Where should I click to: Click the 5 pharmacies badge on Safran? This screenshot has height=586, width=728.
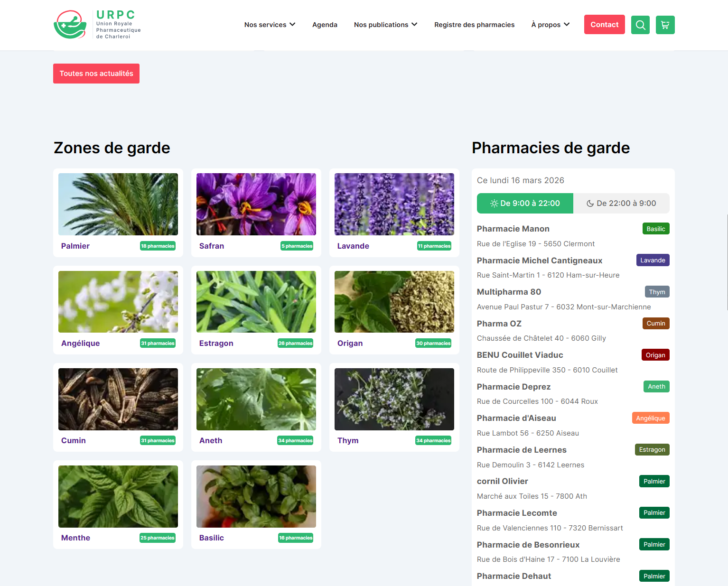(297, 246)
